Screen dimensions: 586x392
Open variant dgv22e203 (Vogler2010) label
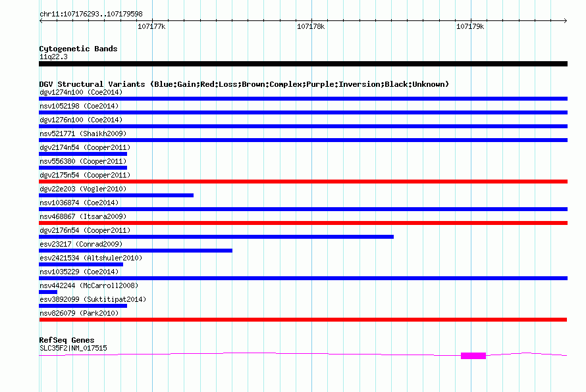[83, 189]
